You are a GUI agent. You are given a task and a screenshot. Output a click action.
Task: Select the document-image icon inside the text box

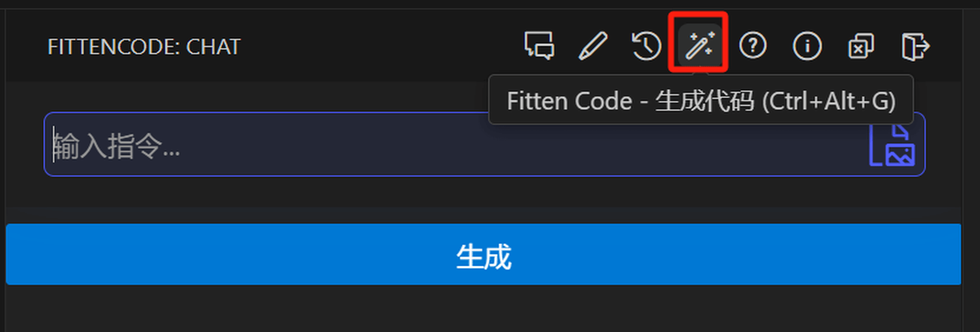[x=892, y=145]
